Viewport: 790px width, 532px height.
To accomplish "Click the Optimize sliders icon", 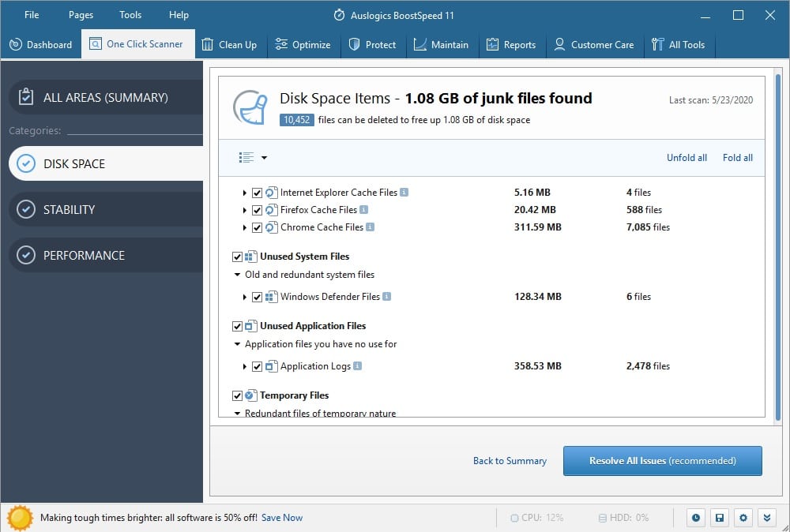I will (x=281, y=44).
